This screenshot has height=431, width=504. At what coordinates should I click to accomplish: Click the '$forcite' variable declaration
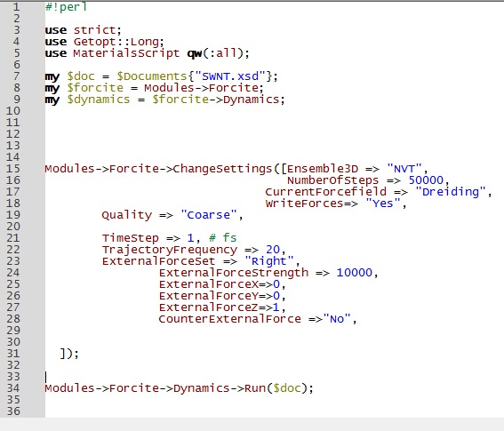[x=95, y=88]
